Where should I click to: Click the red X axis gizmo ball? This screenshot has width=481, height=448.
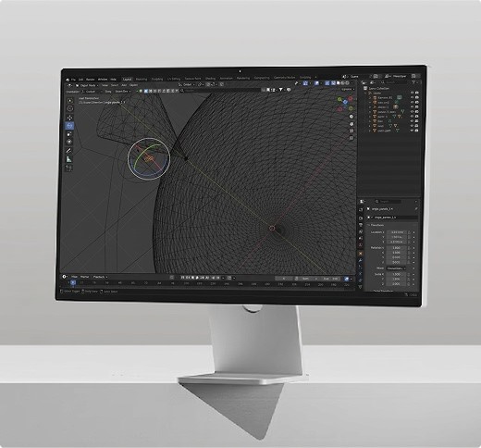350,99
